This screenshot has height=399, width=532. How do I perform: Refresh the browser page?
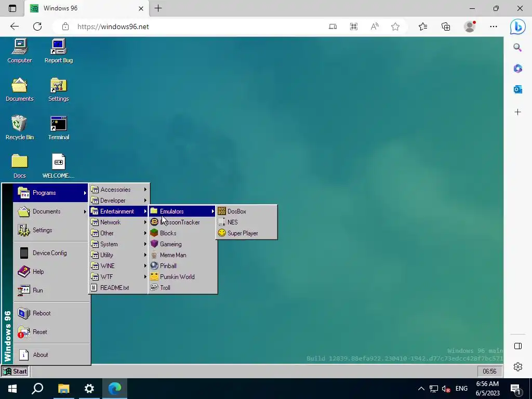[x=37, y=26]
